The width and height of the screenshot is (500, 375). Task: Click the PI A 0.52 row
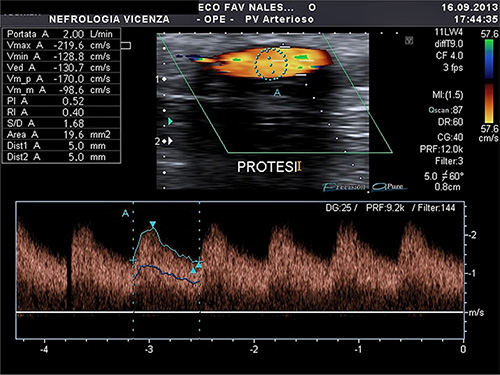(61, 101)
